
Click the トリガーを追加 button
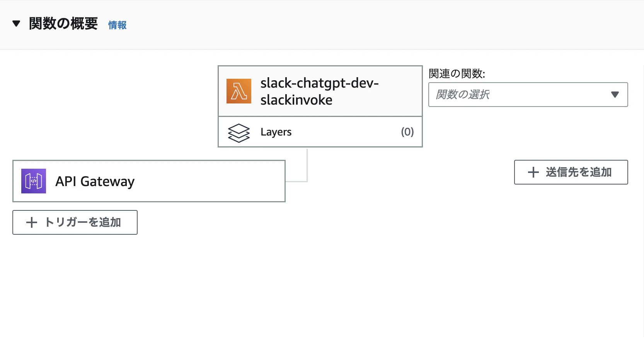click(75, 222)
